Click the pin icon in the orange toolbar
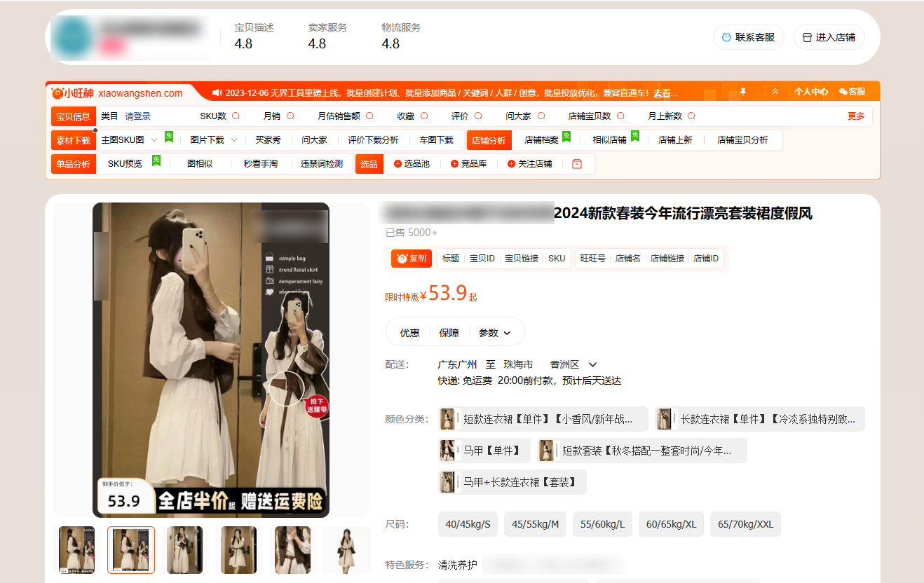Screen dimensions: 924x583 pos(743,92)
